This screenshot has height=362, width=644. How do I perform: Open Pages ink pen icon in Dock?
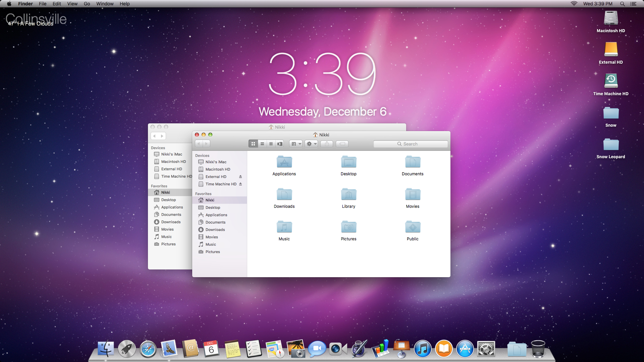(359, 349)
